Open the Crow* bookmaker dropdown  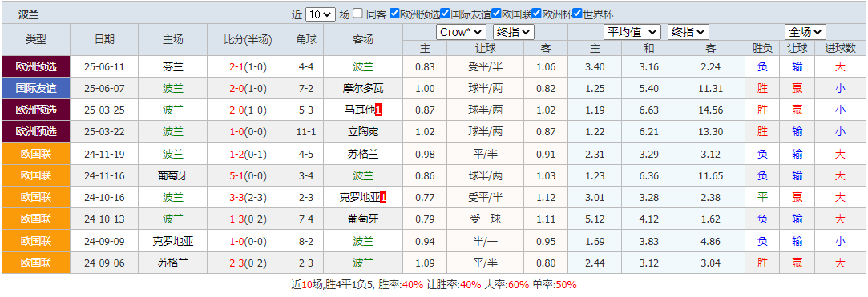click(x=461, y=32)
